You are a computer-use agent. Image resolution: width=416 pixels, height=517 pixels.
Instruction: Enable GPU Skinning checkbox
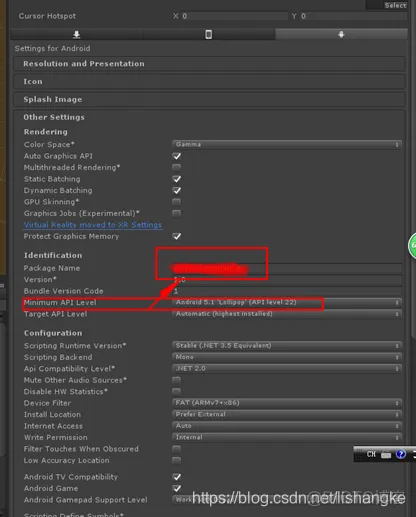tap(177, 202)
